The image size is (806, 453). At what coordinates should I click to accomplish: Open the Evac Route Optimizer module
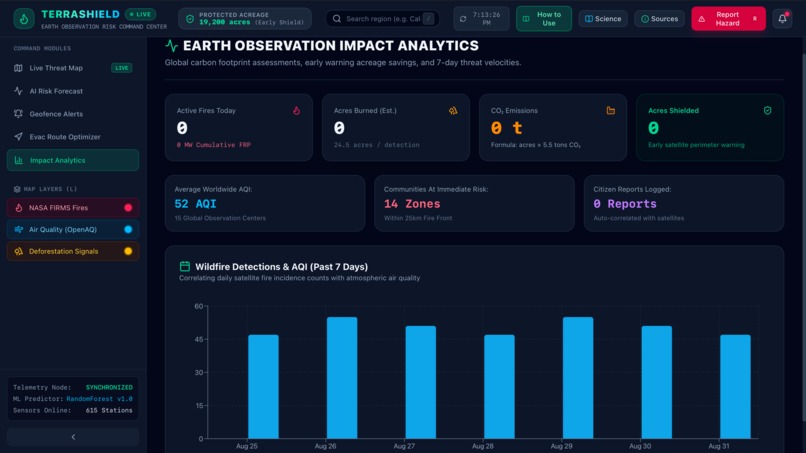tap(73, 137)
